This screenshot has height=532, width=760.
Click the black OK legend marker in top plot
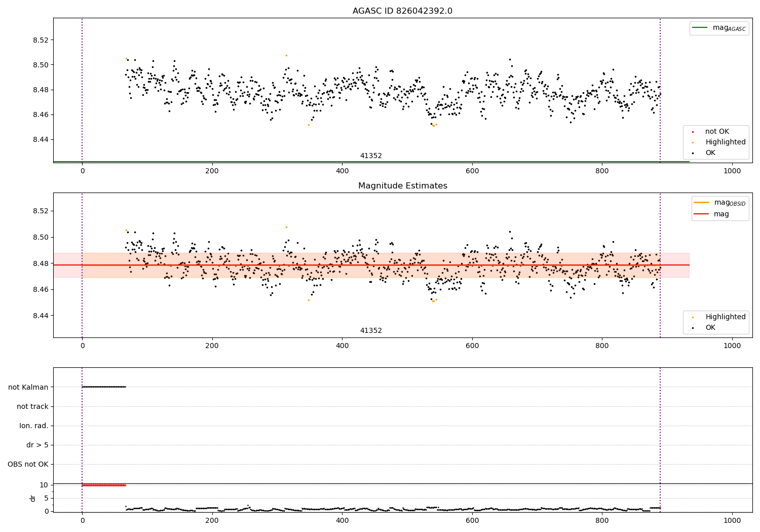pos(693,153)
